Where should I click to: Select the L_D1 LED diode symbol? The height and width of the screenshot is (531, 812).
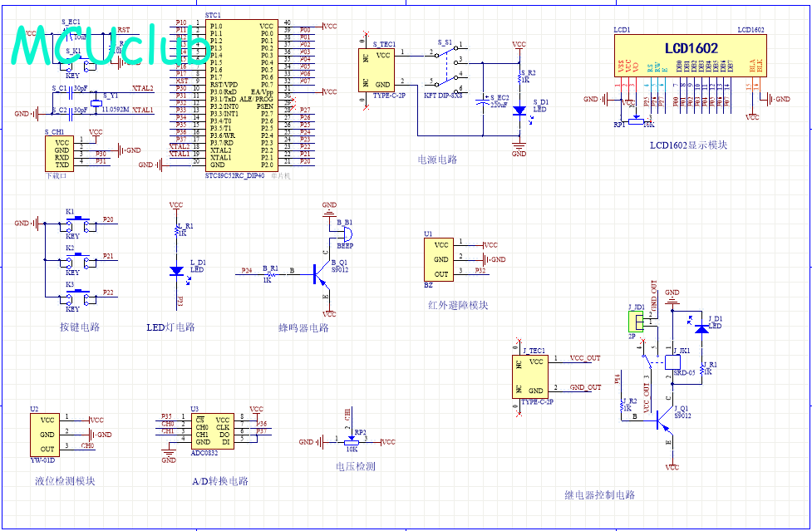(x=176, y=270)
